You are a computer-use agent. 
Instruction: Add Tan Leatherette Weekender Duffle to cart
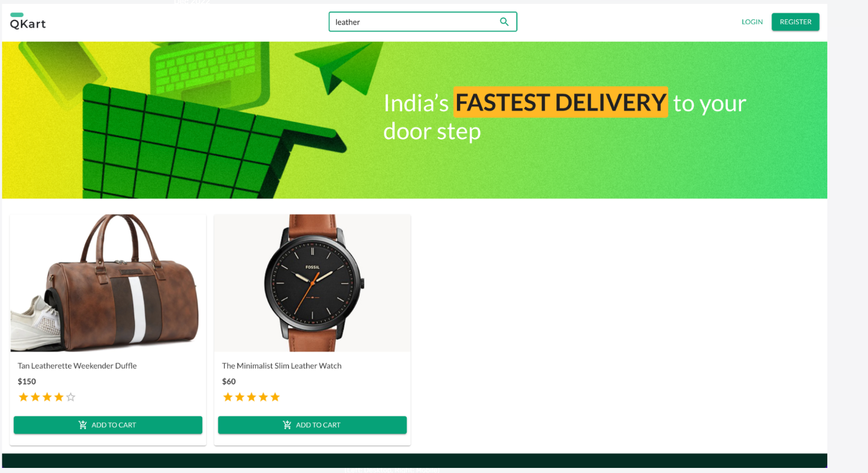coord(108,425)
